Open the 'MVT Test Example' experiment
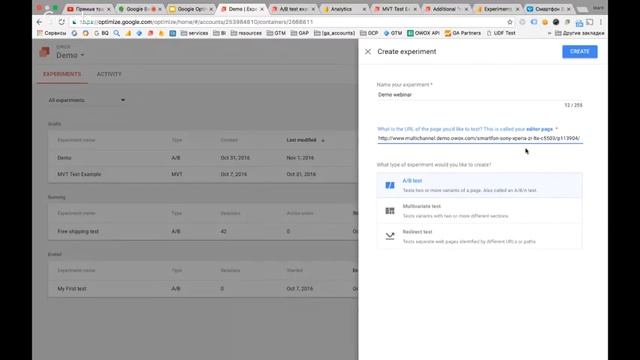Screen dimensions: 640x360 tap(79, 174)
